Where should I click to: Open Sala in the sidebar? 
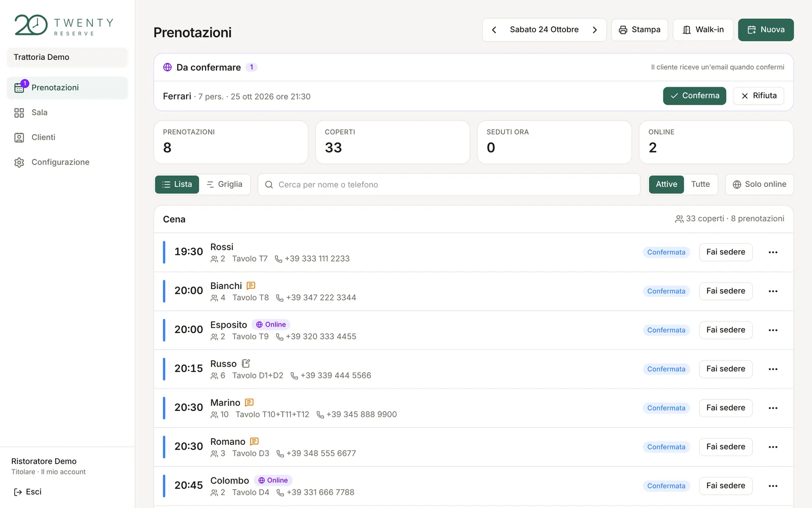pyautogui.click(x=67, y=113)
